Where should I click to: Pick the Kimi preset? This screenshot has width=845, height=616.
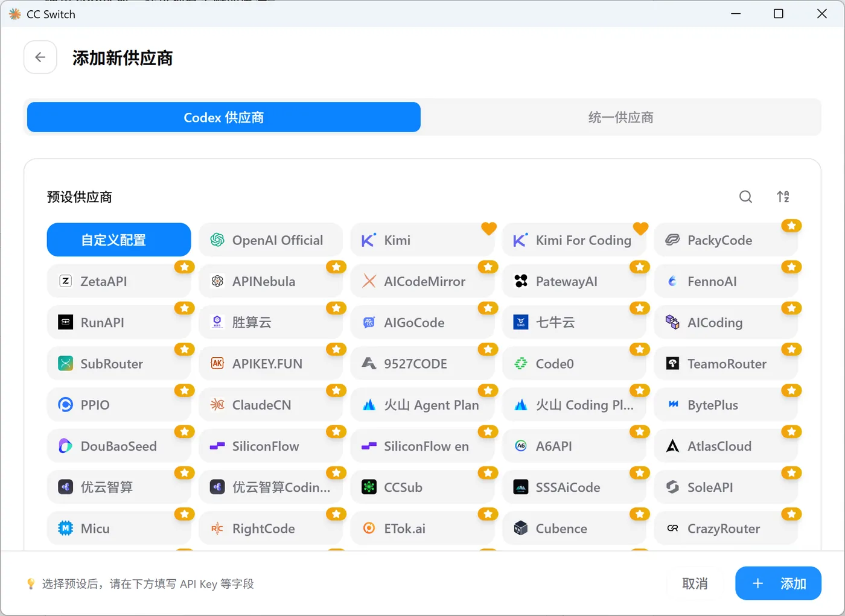422,240
